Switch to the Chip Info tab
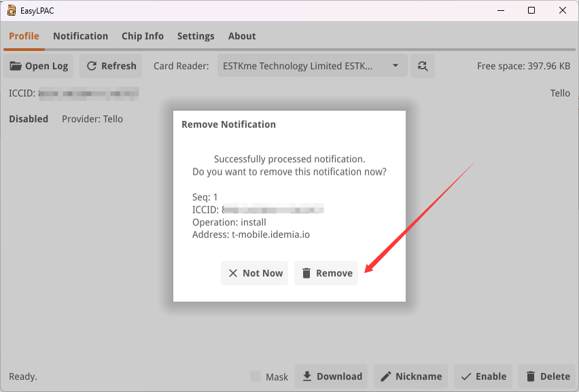The image size is (579, 392). 143,36
